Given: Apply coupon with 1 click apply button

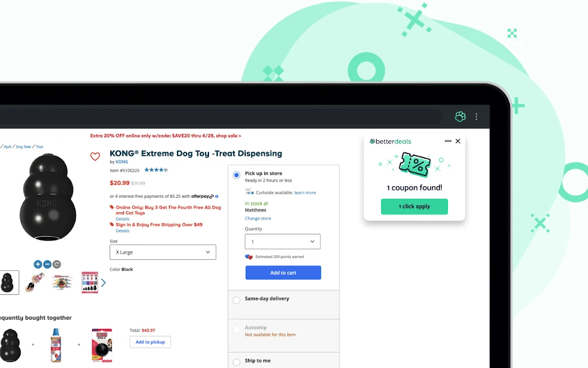Looking at the screenshot, I should pos(415,206).
